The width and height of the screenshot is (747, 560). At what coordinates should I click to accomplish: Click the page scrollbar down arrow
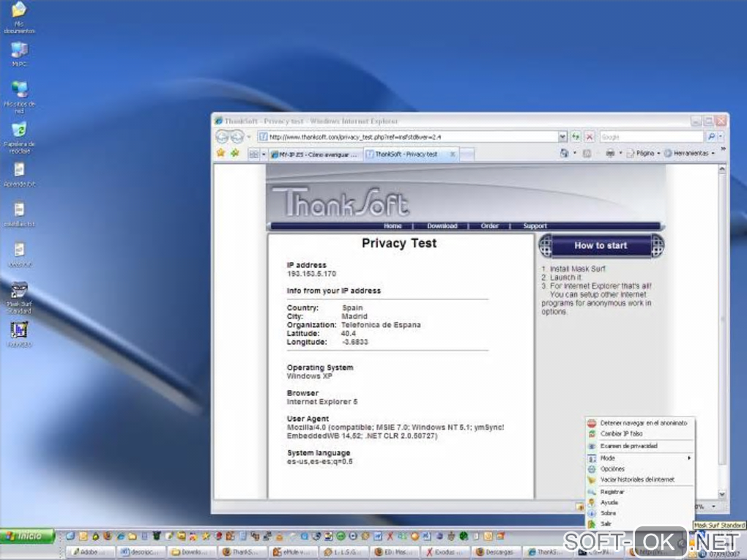pos(722,494)
